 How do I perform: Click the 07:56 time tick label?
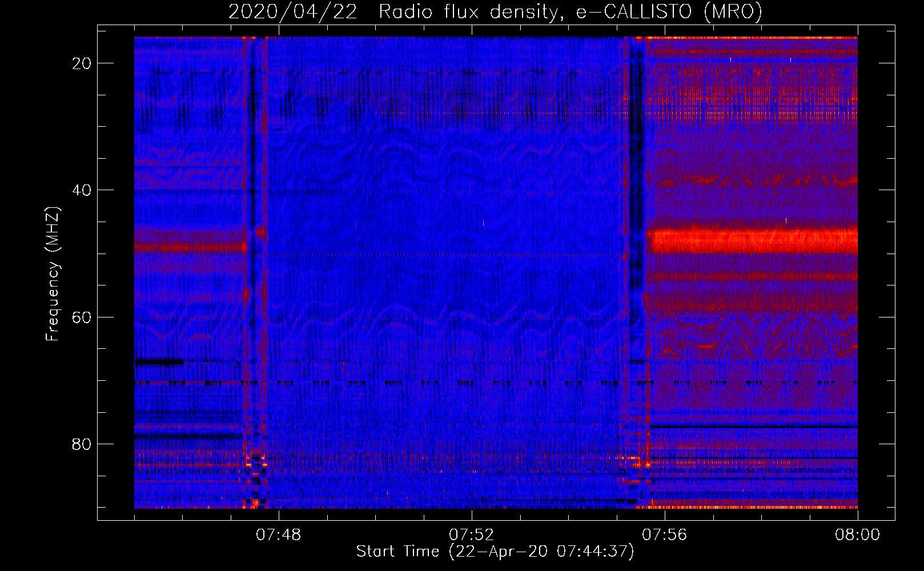(664, 535)
